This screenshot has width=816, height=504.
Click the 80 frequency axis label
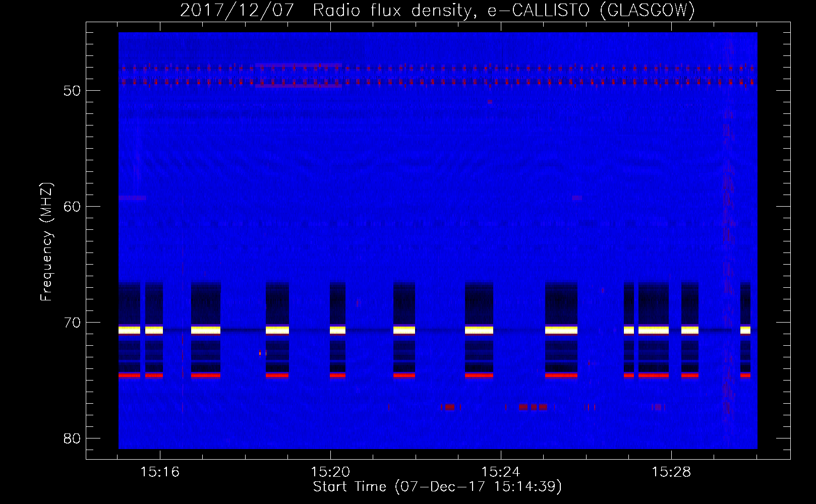point(72,438)
